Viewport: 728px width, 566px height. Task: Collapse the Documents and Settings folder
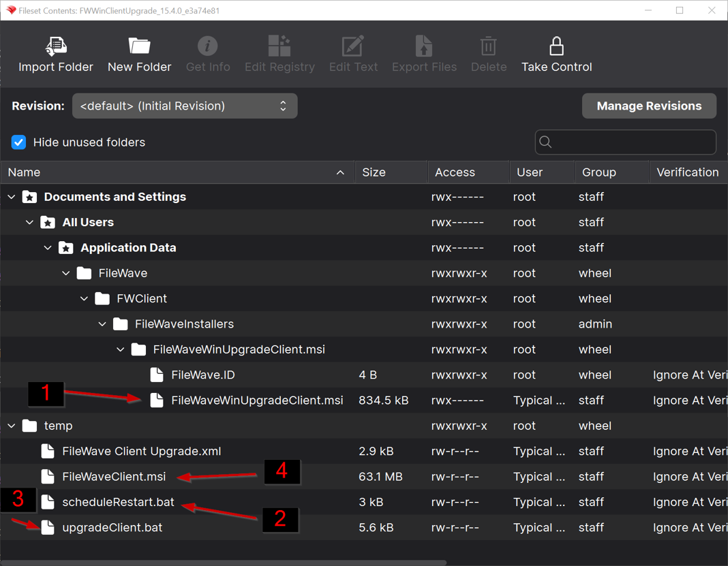coord(12,197)
